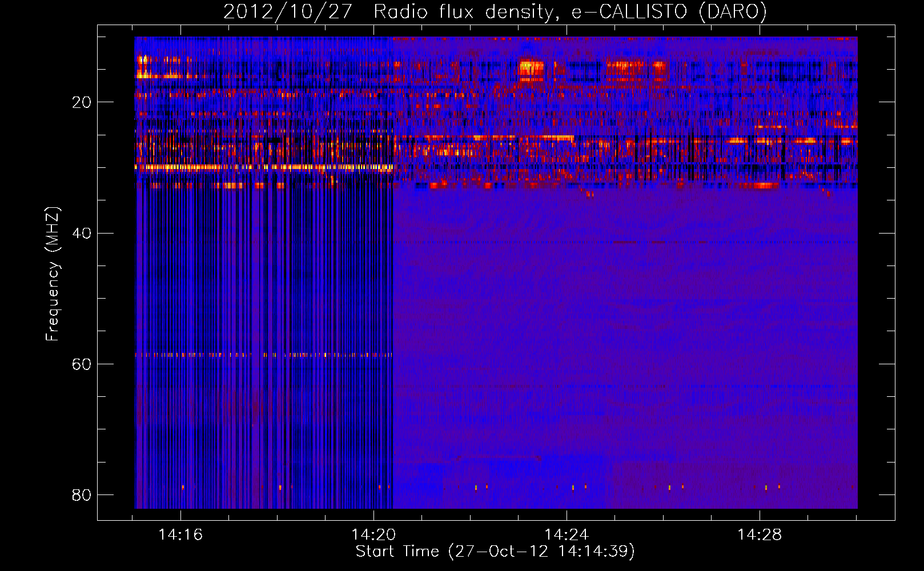This screenshot has width=924, height=571.
Task: Click the 'Frequency (MHZ)' y-axis label
Action: (x=53, y=274)
